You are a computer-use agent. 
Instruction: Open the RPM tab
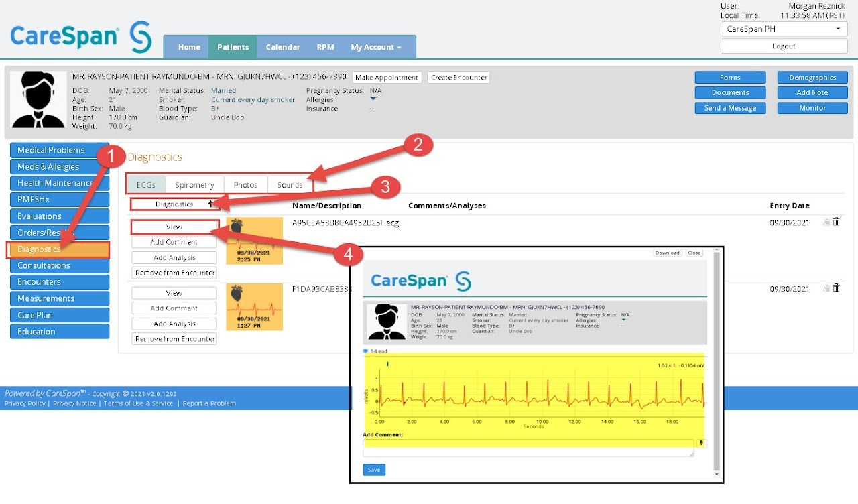pyautogui.click(x=325, y=47)
